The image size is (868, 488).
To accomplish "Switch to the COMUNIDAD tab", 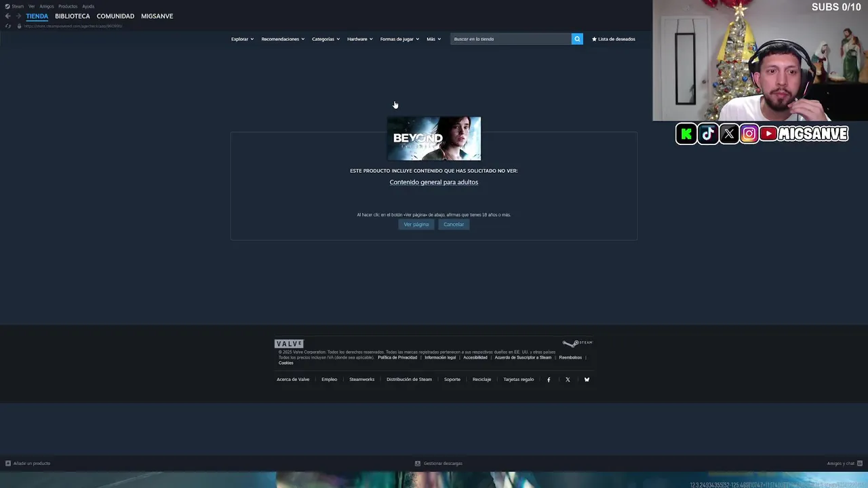I will pos(115,16).
